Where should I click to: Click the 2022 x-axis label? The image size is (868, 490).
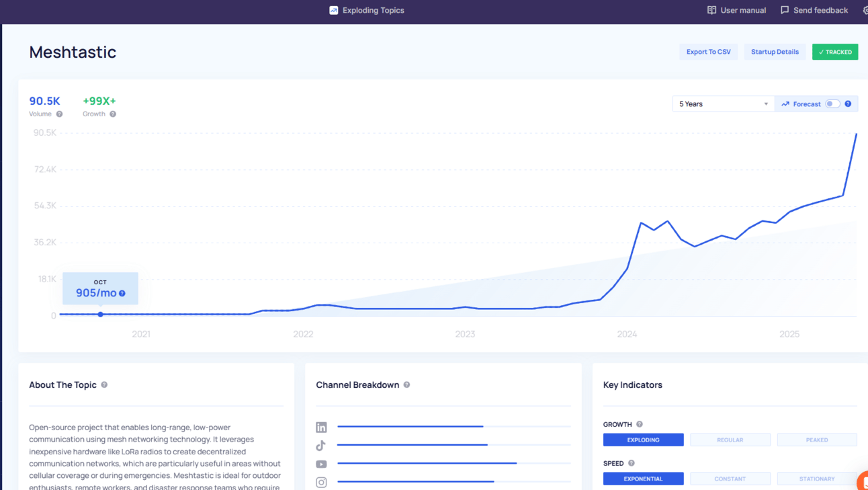303,334
